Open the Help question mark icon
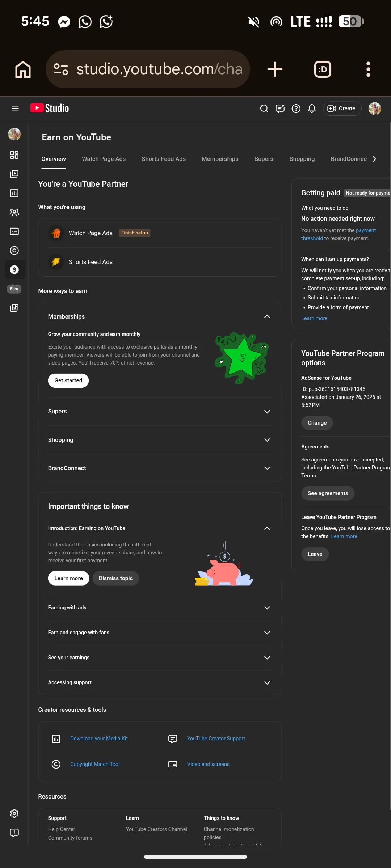Viewport: 391px width, 868px height. coord(296,109)
